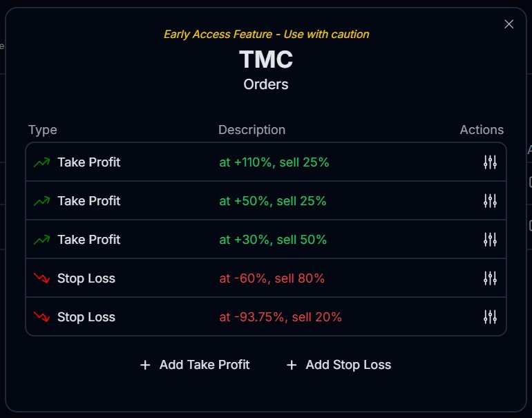The width and height of the screenshot is (532, 418).
Task: Click the green trend icon on +110% row
Action: [41, 162]
